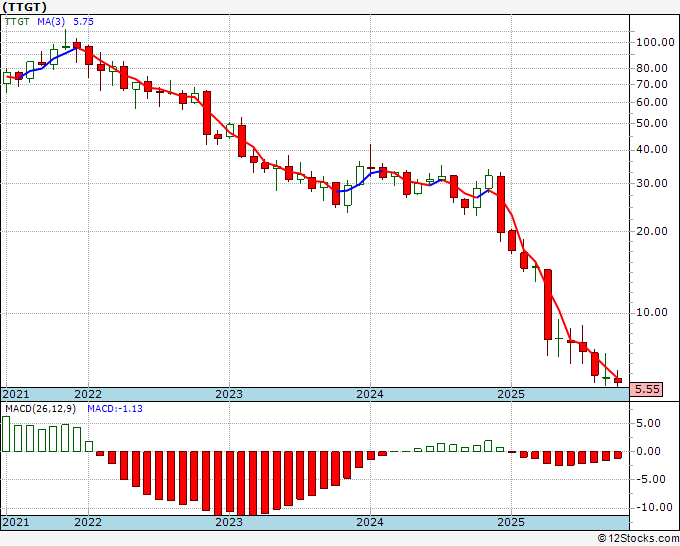The height and width of the screenshot is (546, 680).
Task: Select 2022 on the MACD pane timeline
Action: coord(88,522)
